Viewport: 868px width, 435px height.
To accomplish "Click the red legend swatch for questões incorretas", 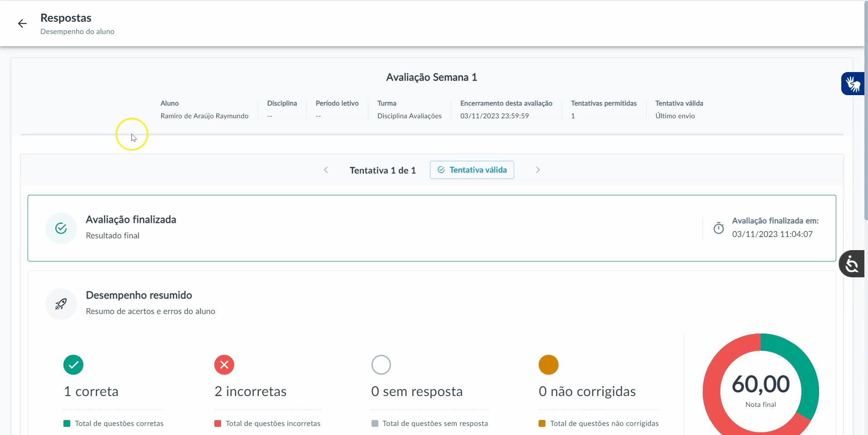I will click(x=217, y=424).
